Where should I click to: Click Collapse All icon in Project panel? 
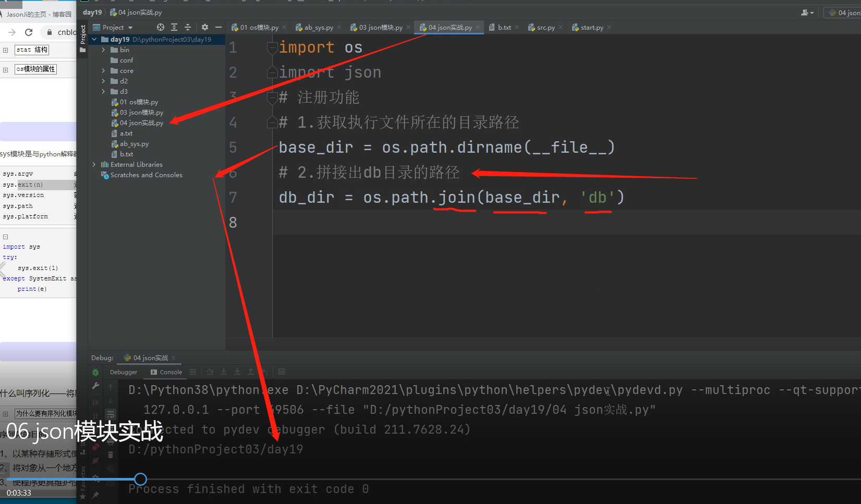(x=188, y=27)
